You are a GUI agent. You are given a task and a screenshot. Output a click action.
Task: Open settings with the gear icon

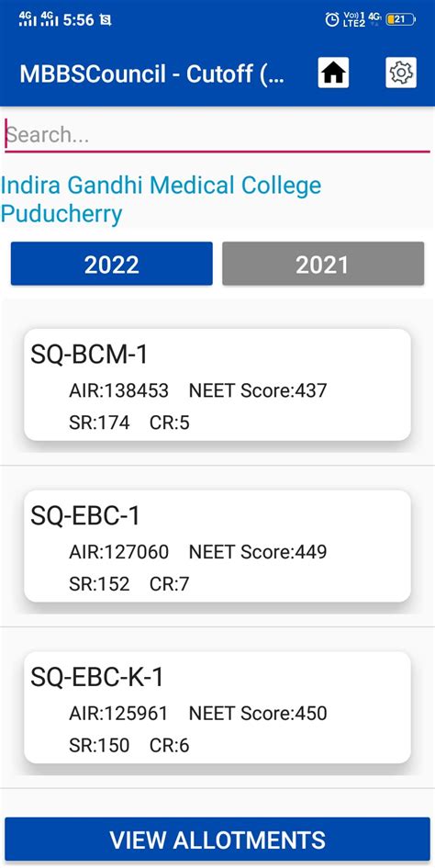(401, 73)
